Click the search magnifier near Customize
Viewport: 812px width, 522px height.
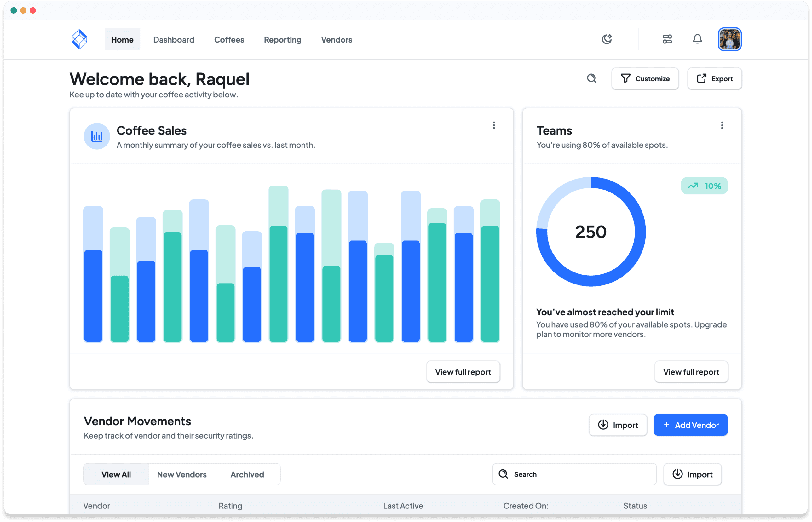coord(592,78)
